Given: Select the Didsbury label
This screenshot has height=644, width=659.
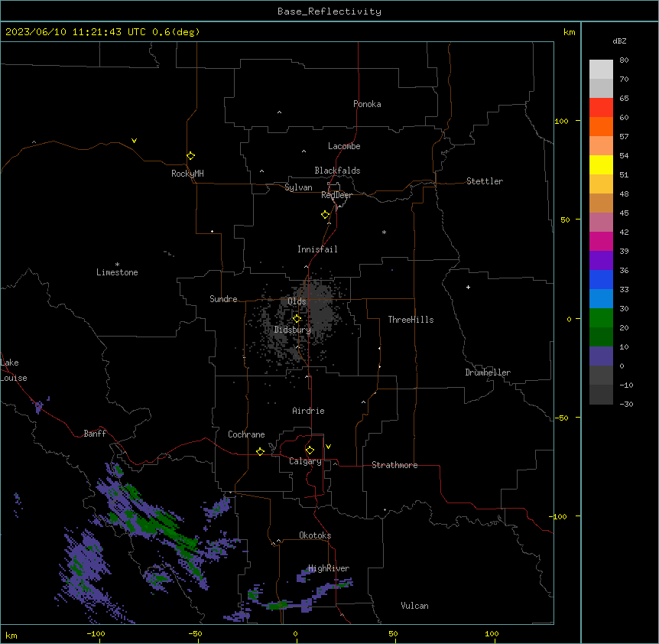Looking at the screenshot, I should [x=292, y=330].
